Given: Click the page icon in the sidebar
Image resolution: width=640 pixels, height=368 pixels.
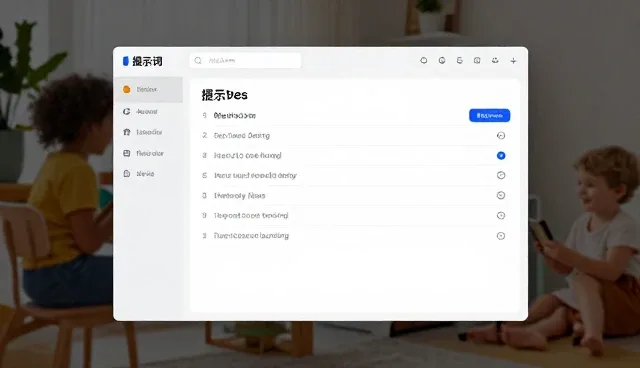Looking at the screenshot, I should pos(127,174).
